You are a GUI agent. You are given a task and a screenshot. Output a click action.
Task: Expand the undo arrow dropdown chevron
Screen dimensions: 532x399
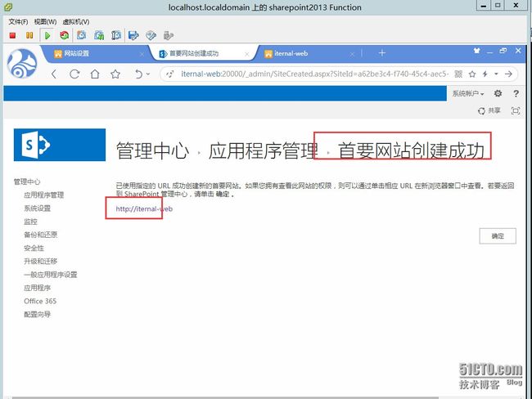coord(148,74)
